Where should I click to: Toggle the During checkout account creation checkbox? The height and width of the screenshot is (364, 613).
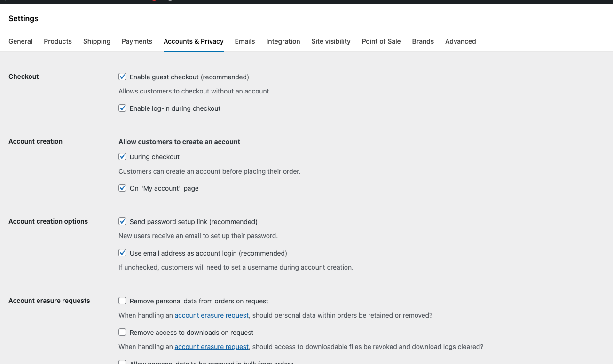pos(122,156)
